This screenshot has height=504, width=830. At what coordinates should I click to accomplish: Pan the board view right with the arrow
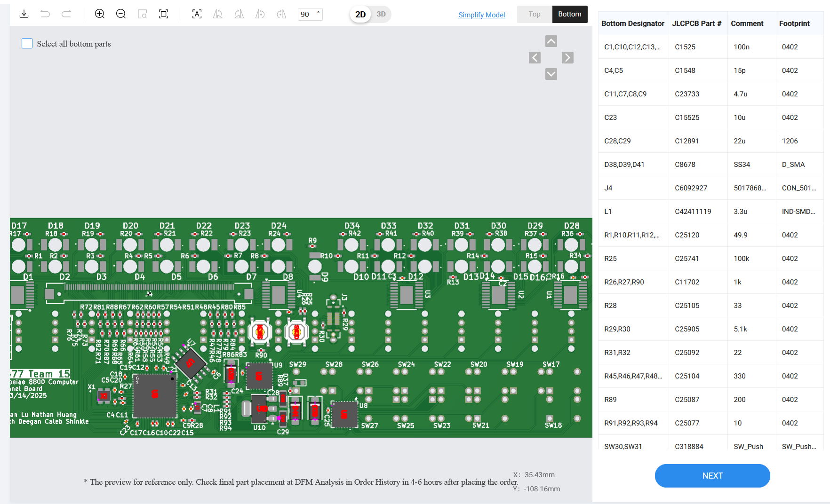(x=567, y=58)
